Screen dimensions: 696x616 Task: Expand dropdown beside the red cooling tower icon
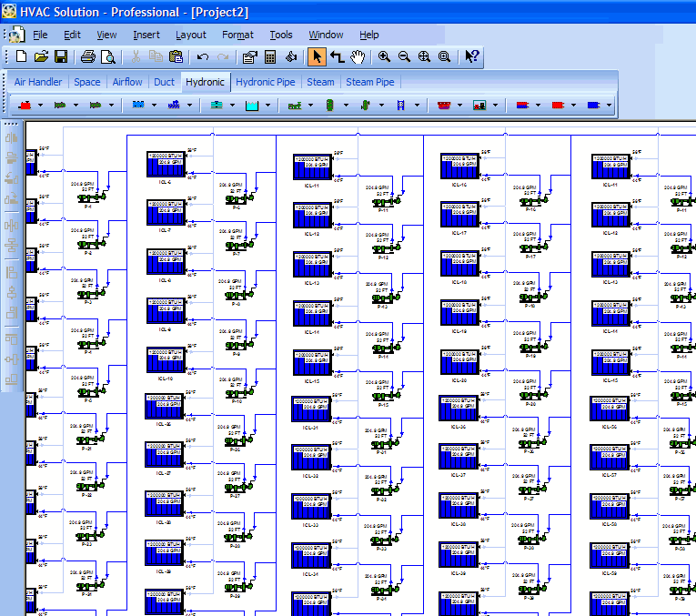point(459,106)
